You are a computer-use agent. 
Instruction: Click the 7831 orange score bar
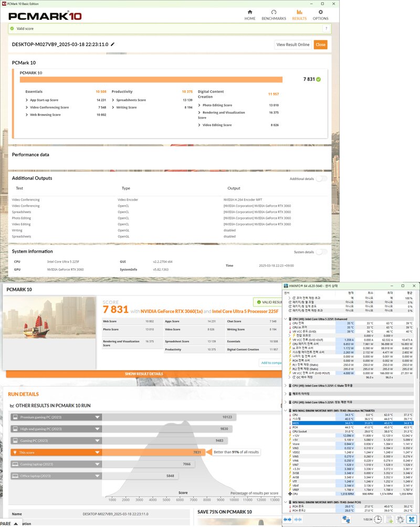(x=153, y=452)
